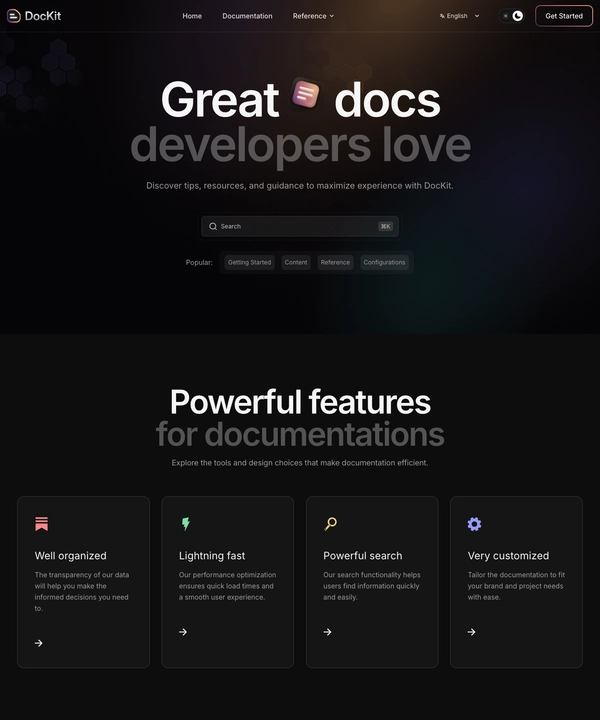Click the arrow on Very customized card
Screen dimensions: 600x720
pos(471,632)
